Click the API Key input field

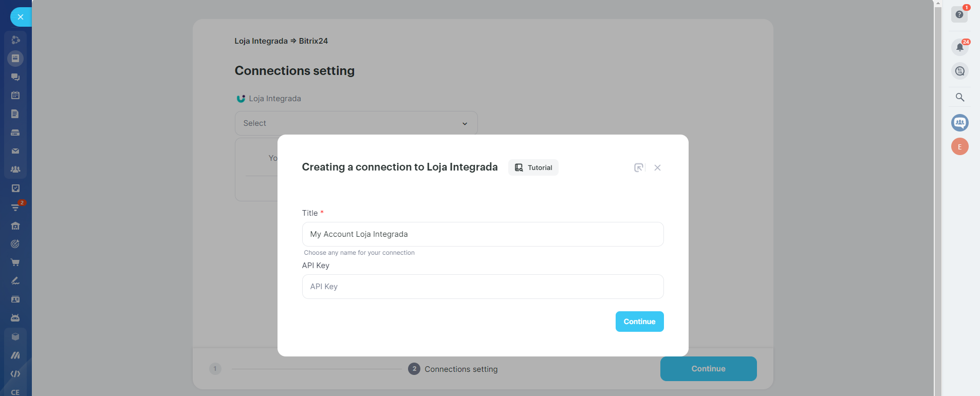(483, 287)
